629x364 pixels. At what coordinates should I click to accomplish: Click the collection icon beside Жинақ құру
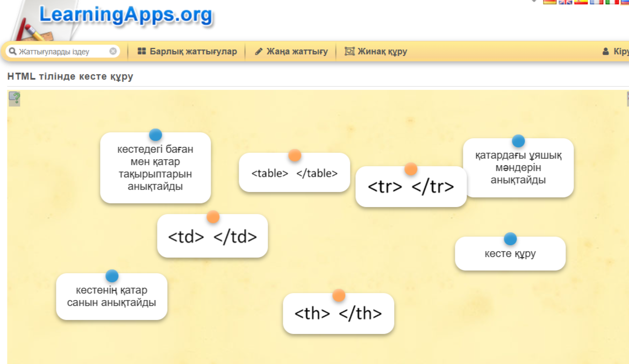[x=349, y=52]
